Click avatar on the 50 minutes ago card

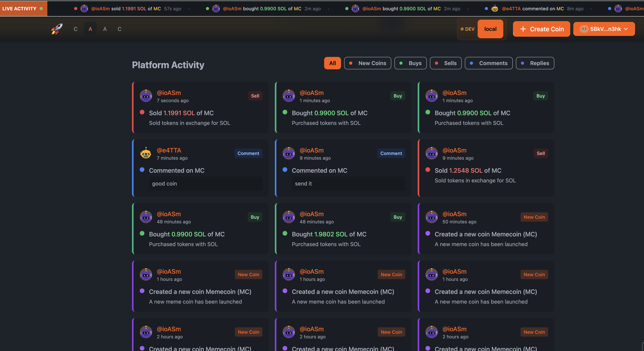click(432, 217)
